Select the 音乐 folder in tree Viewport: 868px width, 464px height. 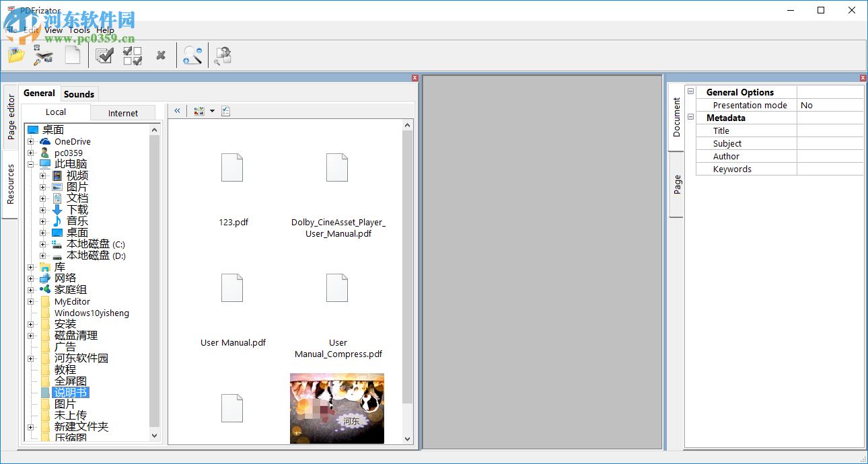(x=77, y=221)
